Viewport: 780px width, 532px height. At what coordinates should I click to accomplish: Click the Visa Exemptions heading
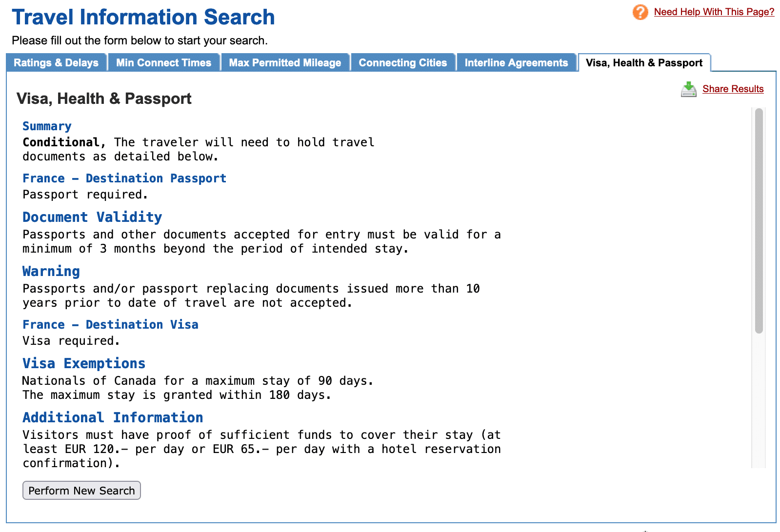point(84,363)
